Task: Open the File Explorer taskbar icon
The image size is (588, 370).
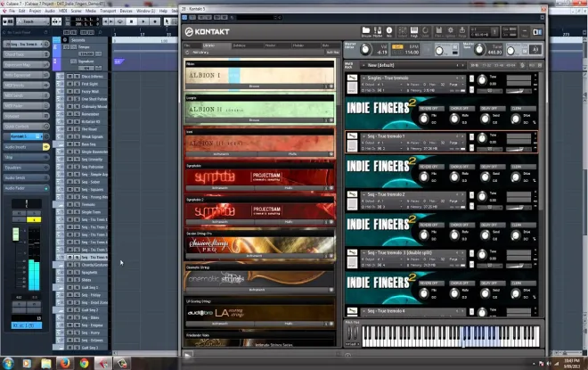Action: pyautogui.click(x=45, y=363)
